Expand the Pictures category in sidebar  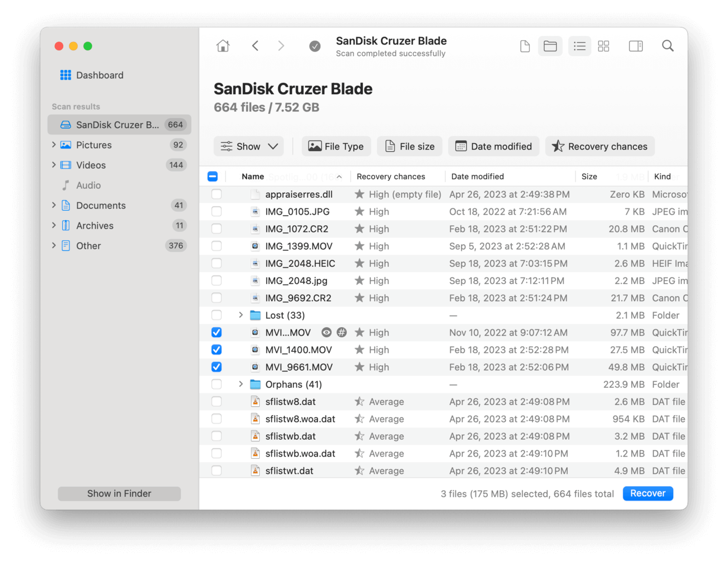pyautogui.click(x=54, y=145)
